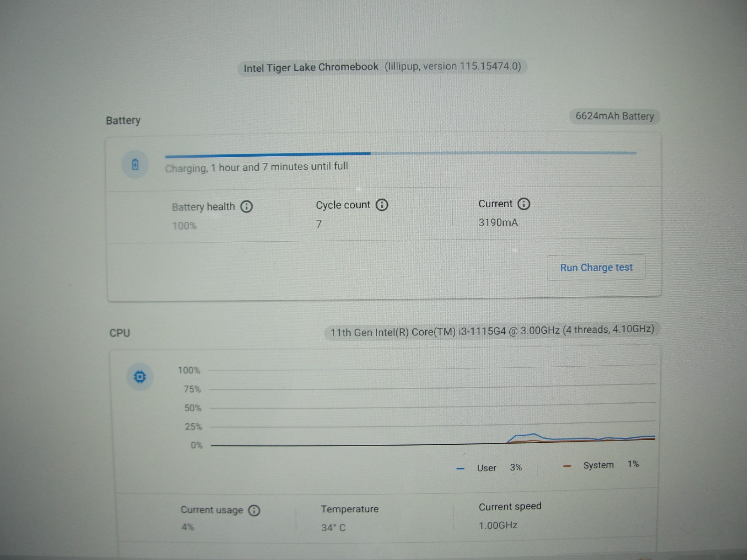Click the 'System' legend entry

click(x=598, y=465)
